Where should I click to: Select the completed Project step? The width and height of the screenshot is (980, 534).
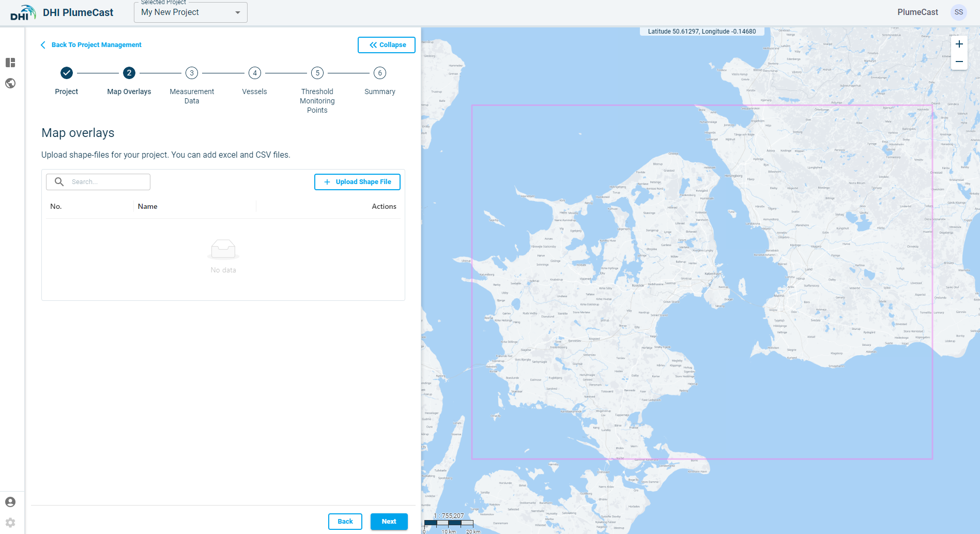67,73
